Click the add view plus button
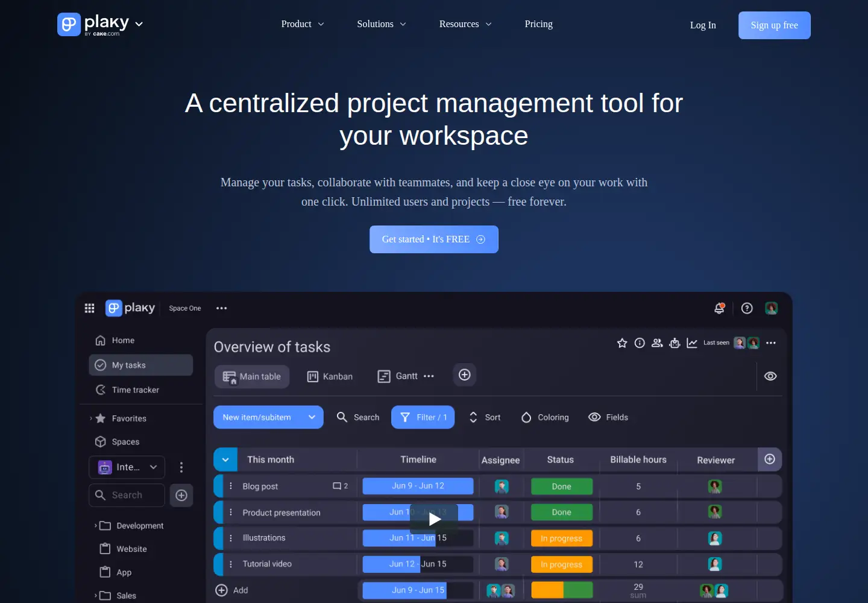 (x=465, y=375)
